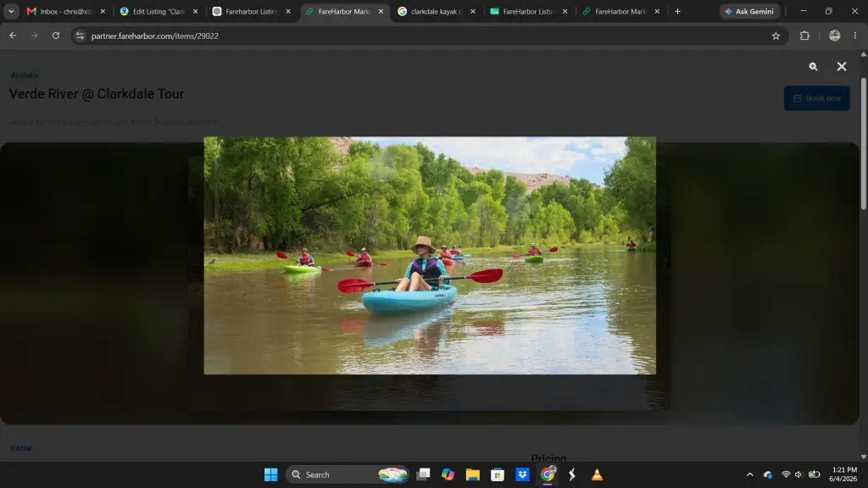Go back to previous page
Screen dimensions: 868x488
pyautogui.click(x=13, y=36)
